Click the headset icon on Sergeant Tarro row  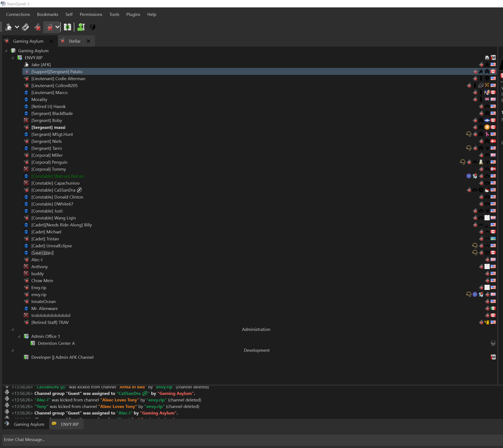coord(469,148)
